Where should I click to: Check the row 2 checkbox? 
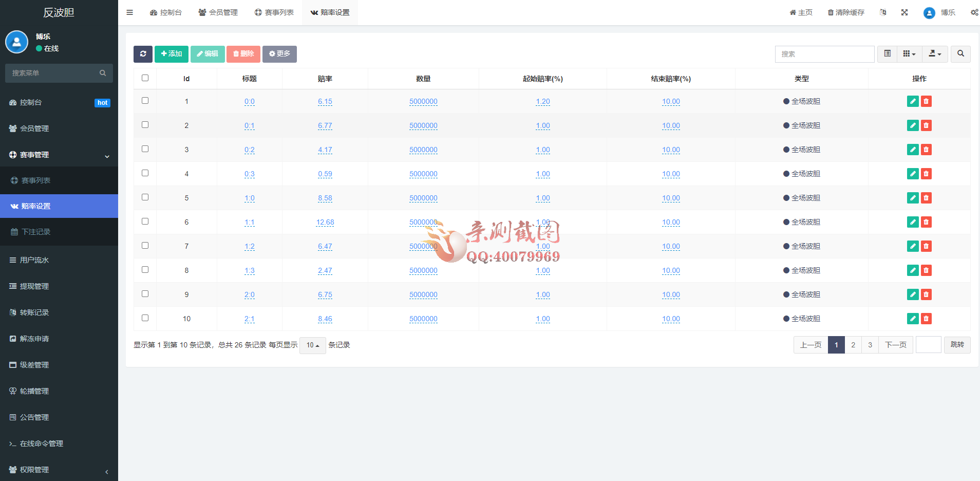[145, 124]
